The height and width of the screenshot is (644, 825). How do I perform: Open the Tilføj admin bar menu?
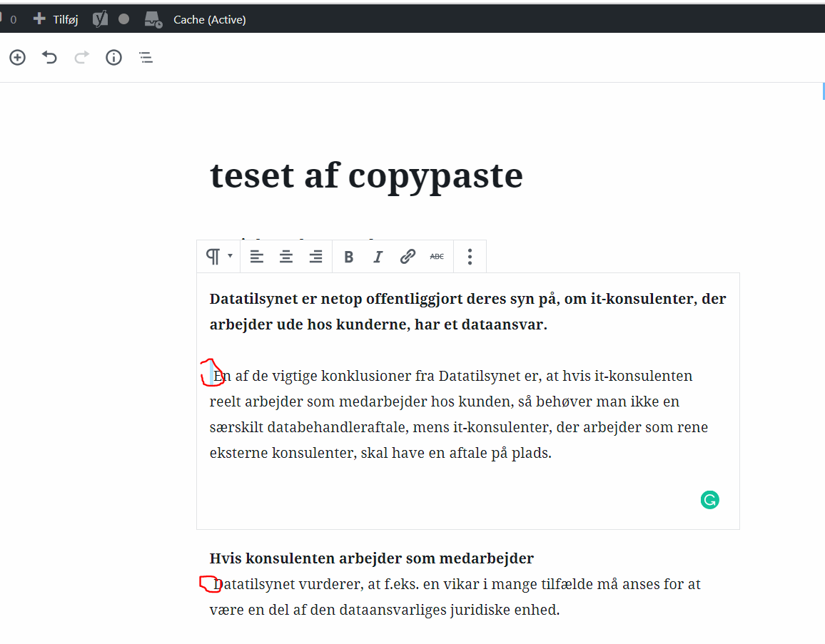55,19
